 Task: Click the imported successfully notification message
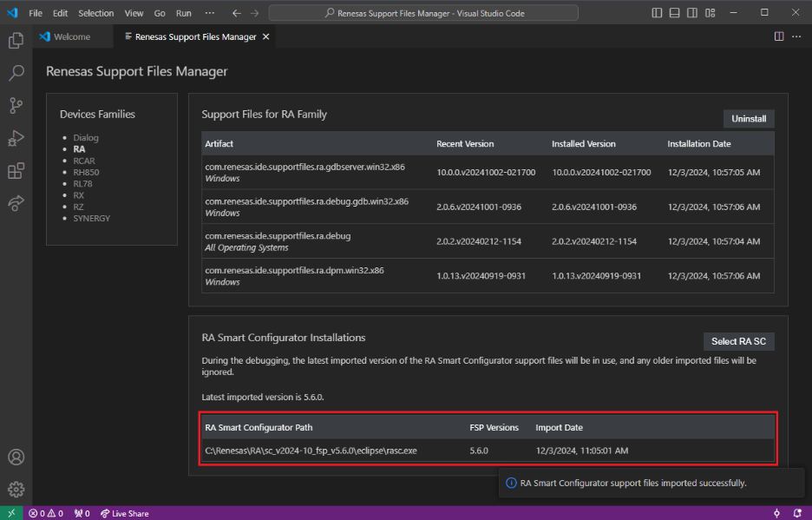[633, 483]
